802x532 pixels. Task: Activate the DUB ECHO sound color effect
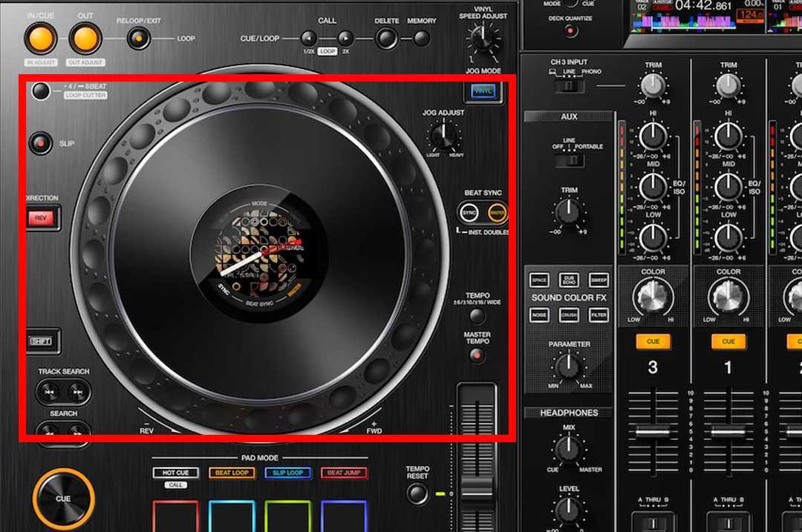tap(568, 280)
